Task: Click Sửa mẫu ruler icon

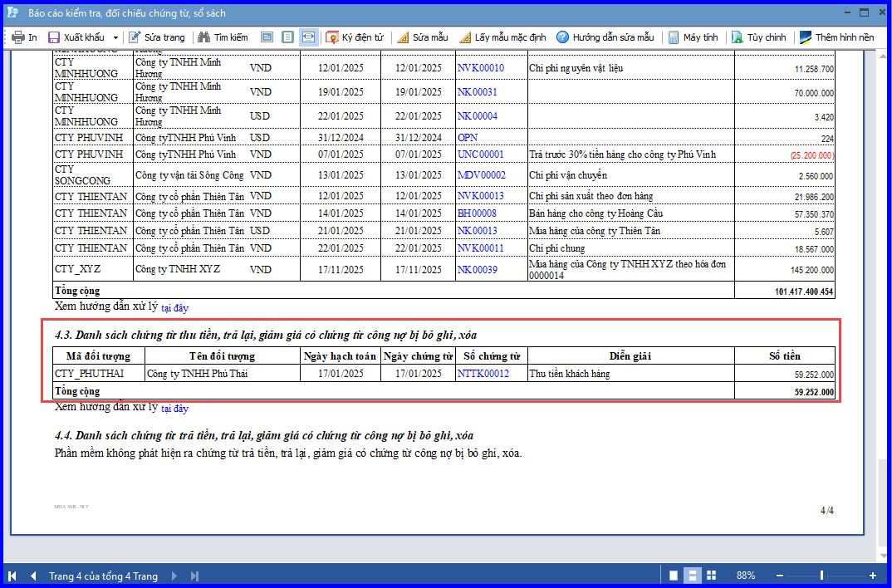Action: coord(403,37)
